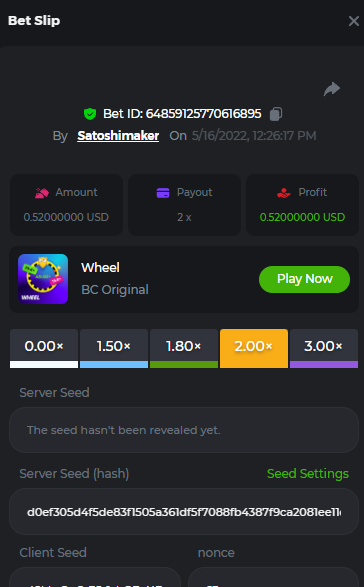Image resolution: width=364 pixels, height=587 pixels.
Task: Click the green verified shield icon
Action: 90,114
